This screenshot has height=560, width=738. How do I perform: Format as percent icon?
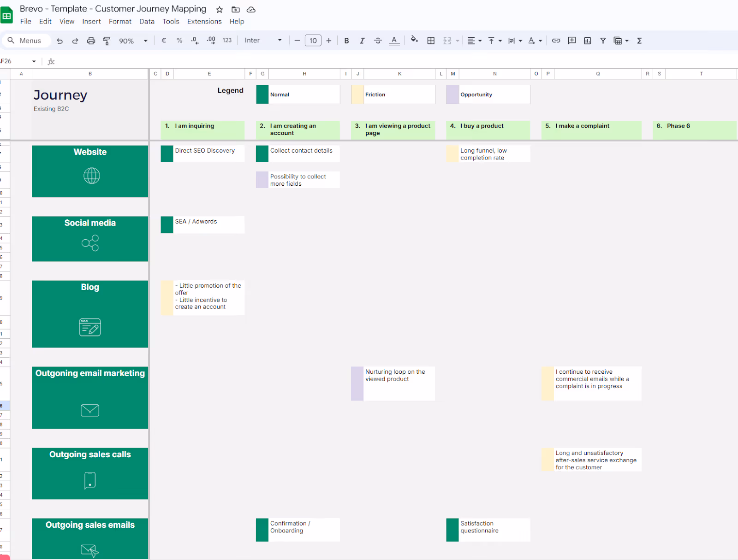pyautogui.click(x=179, y=41)
